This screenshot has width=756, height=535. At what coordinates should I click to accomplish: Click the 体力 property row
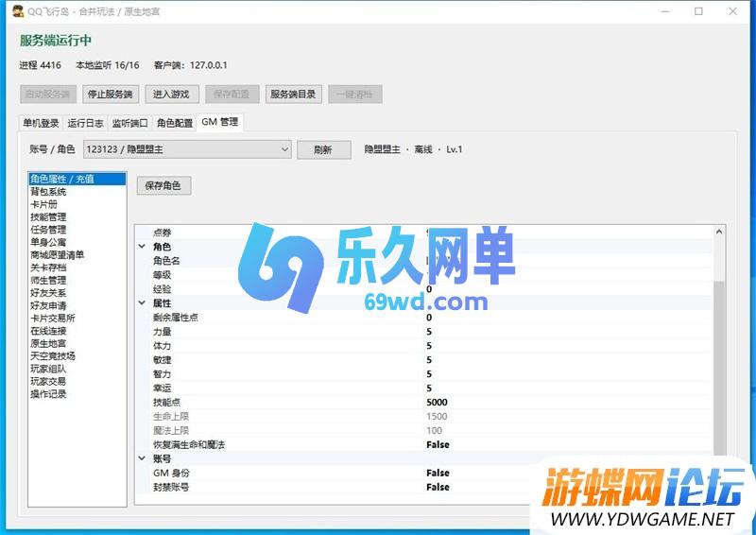[x=424, y=345]
